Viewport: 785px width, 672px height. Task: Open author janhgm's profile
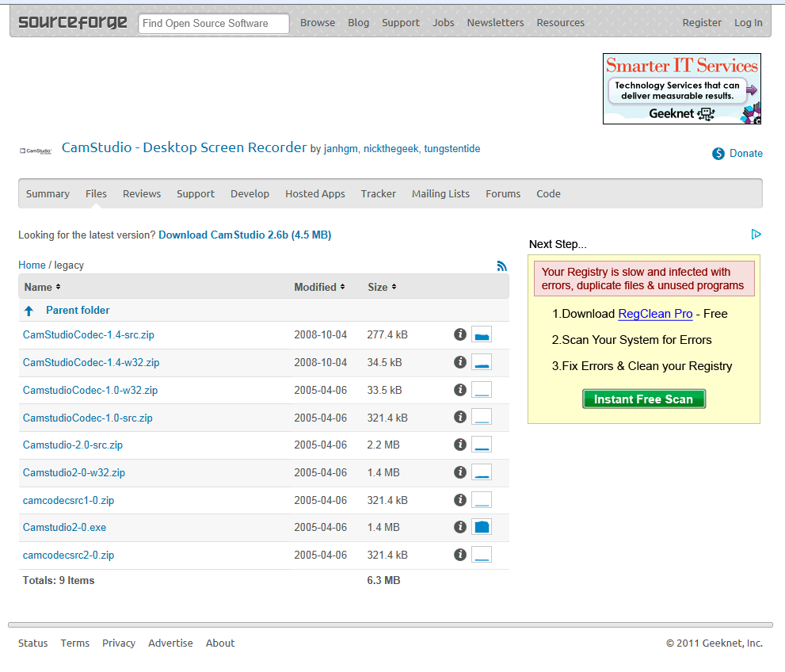pos(341,149)
